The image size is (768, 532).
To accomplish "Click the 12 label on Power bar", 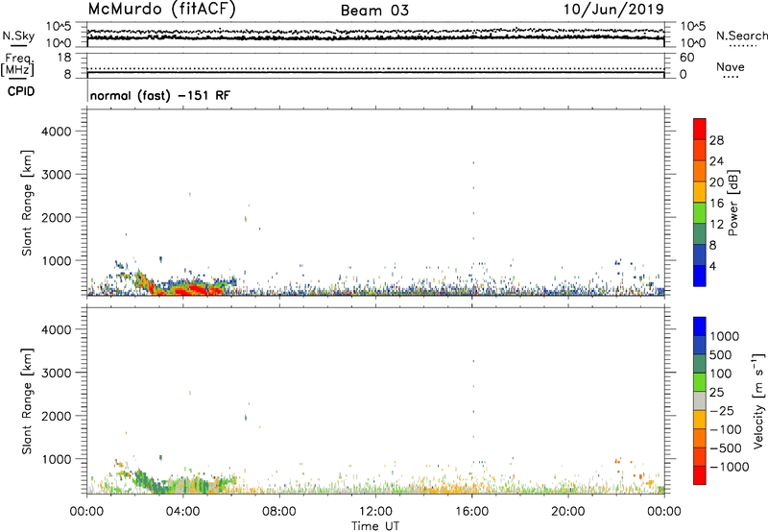I will pos(716,225).
